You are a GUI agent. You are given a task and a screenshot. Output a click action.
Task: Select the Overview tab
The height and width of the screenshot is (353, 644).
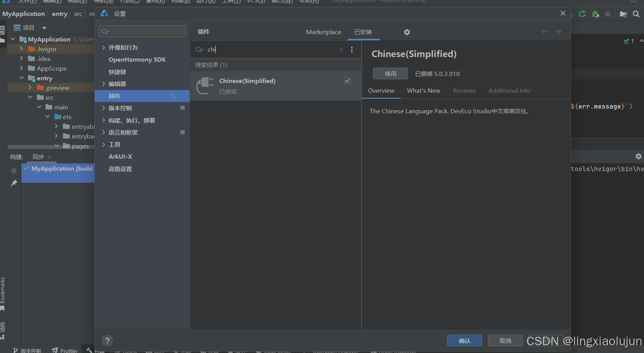[x=381, y=91]
